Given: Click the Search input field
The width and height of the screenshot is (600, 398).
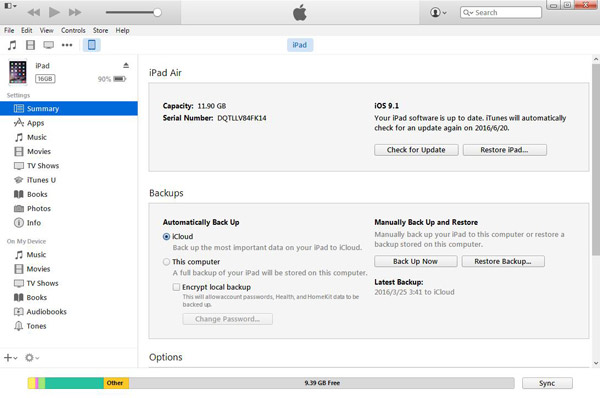Looking at the screenshot, I should coord(501,13).
